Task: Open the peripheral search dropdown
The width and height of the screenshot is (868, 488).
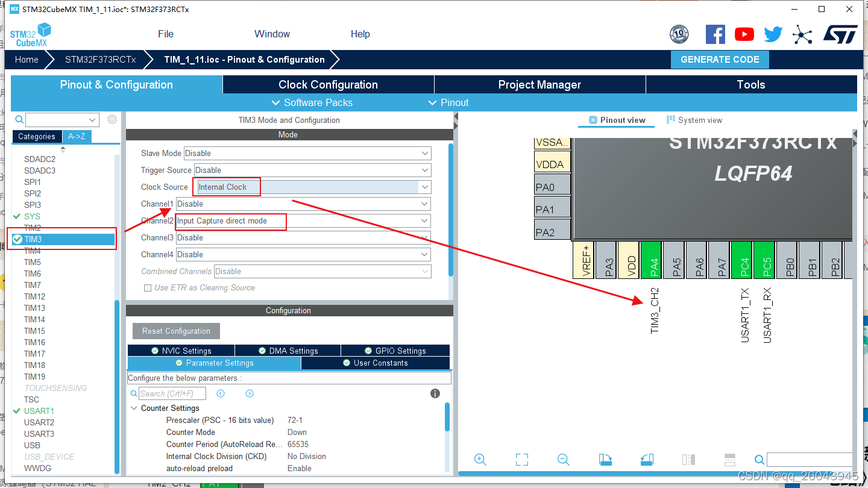Action: coord(93,120)
